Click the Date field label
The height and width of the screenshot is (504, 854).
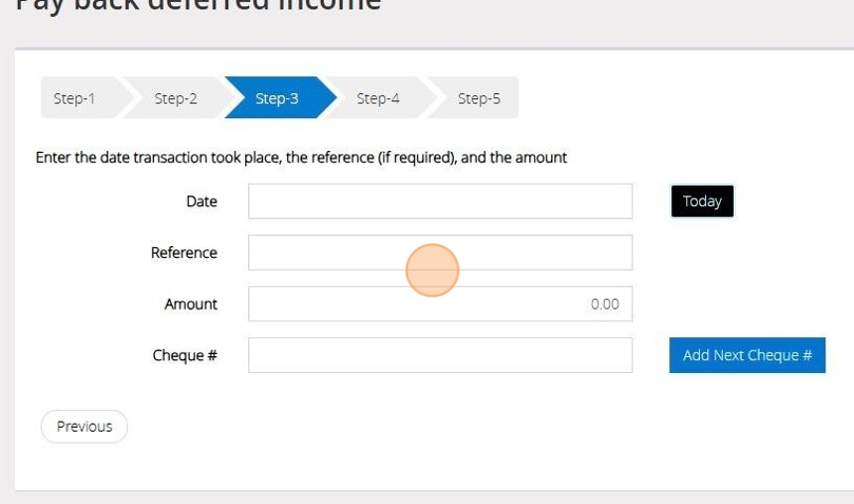click(202, 201)
